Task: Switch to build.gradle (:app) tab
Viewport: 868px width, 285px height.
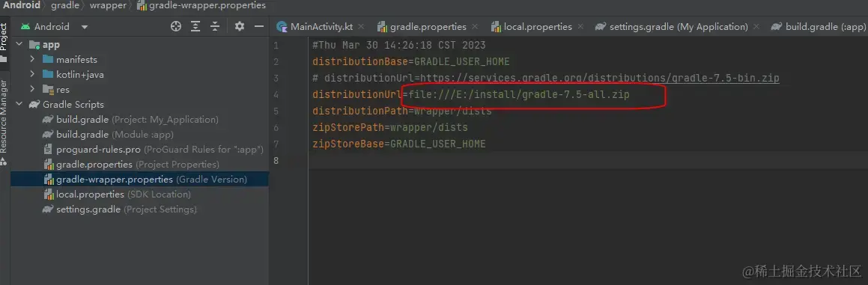Action: point(825,27)
